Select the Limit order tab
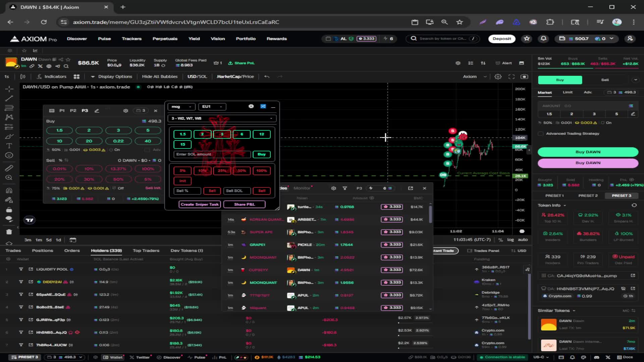The image size is (644, 362). coord(568,92)
